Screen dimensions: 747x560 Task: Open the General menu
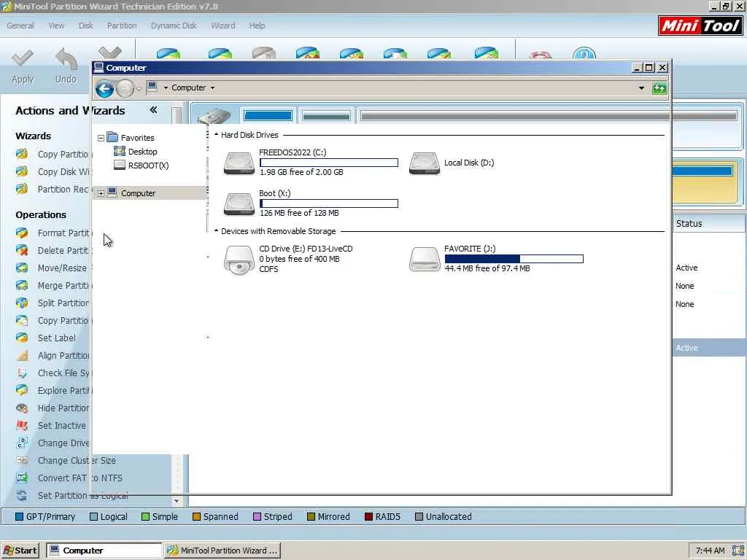coord(20,26)
